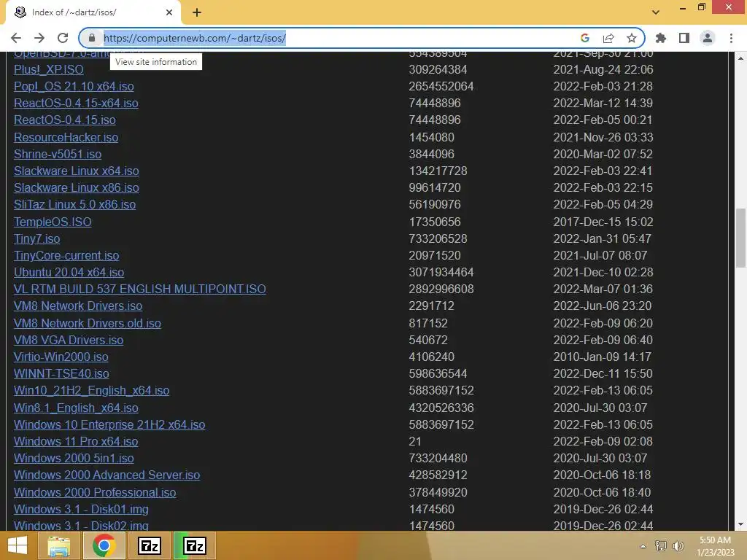Expand the tab search dropdown arrow
The height and width of the screenshot is (560, 747).
(x=656, y=12)
